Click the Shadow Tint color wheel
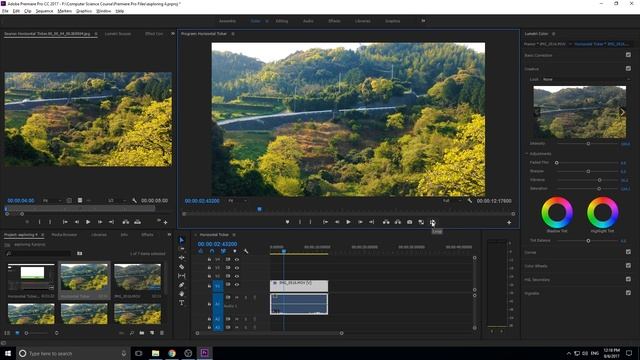 tap(557, 212)
